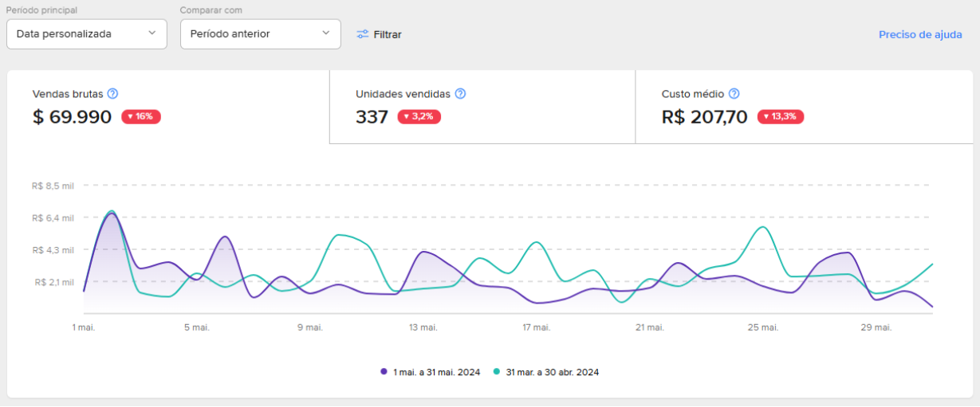Image resolution: width=980 pixels, height=407 pixels.
Task: Click the 13,3% decrease badge
Action: coord(781,116)
